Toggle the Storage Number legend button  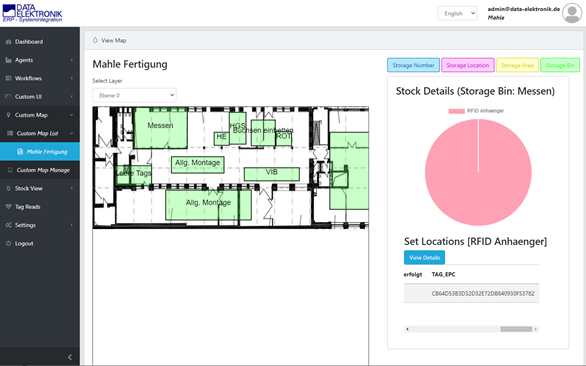pyautogui.click(x=413, y=65)
